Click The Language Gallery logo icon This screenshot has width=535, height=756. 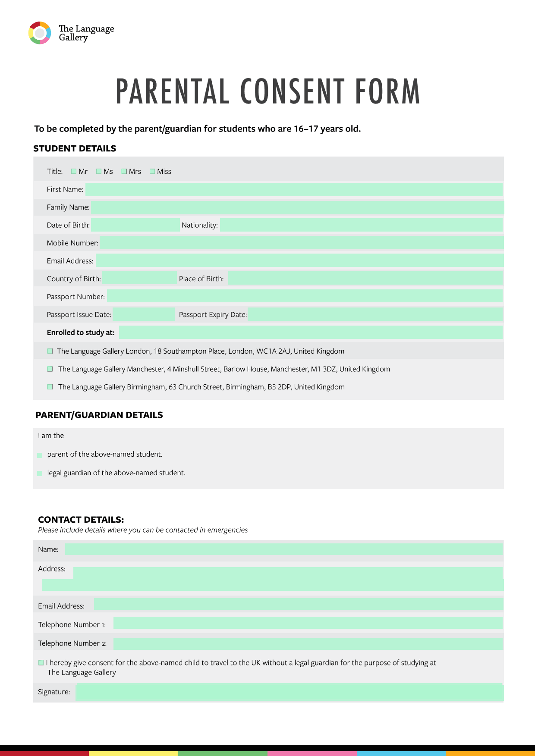(x=40, y=33)
